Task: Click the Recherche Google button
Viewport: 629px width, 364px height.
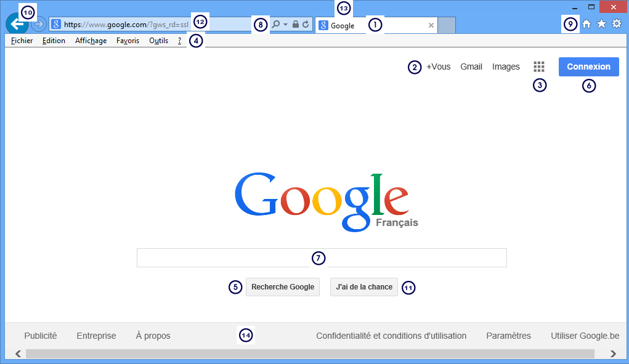Action: click(283, 287)
